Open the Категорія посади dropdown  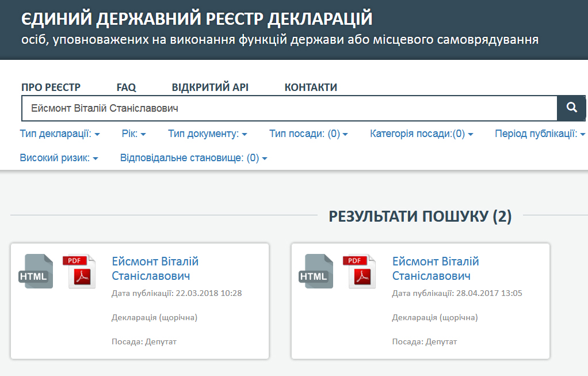click(x=421, y=134)
